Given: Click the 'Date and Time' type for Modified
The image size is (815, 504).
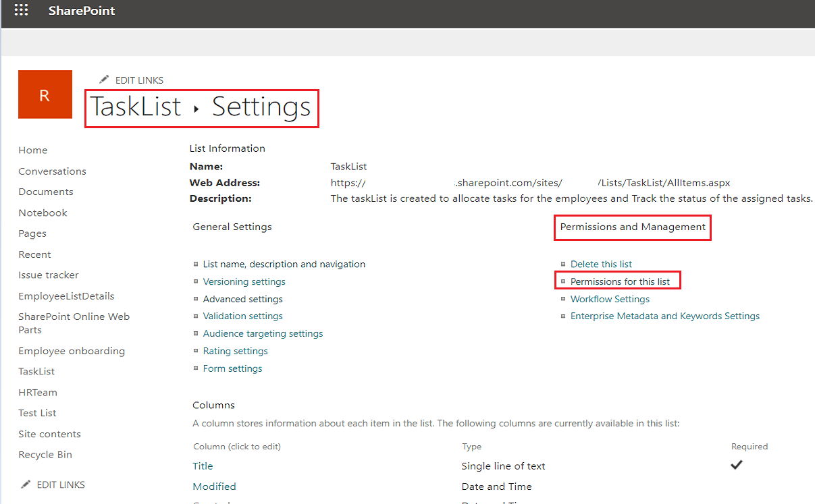Looking at the screenshot, I should click(x=497, y=486).
